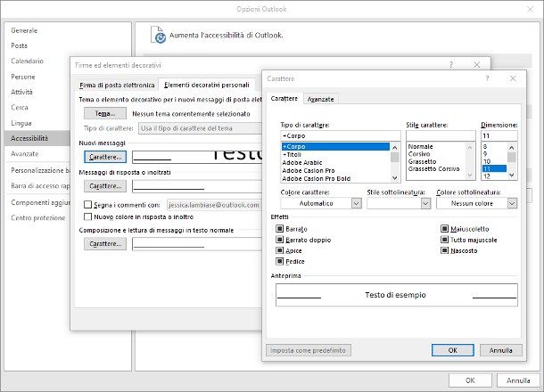The width and height of the screenshot is (544, 392).
Task: Click OK in the Opzioni Outlook window
Action: pyautogui.click(x=470, y=380)
